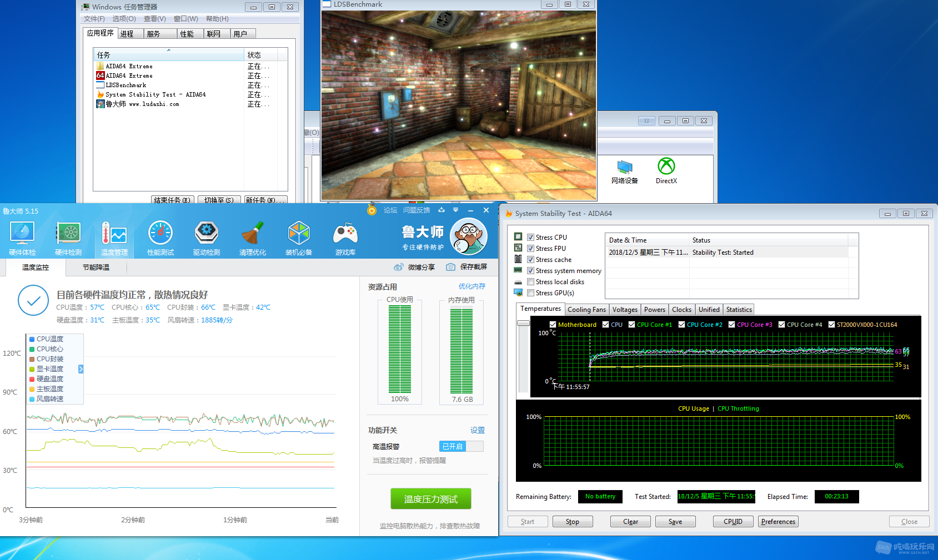The image size is (938, 560).
Task: Click the Stress cache chip icon
Action: (518, 259)
